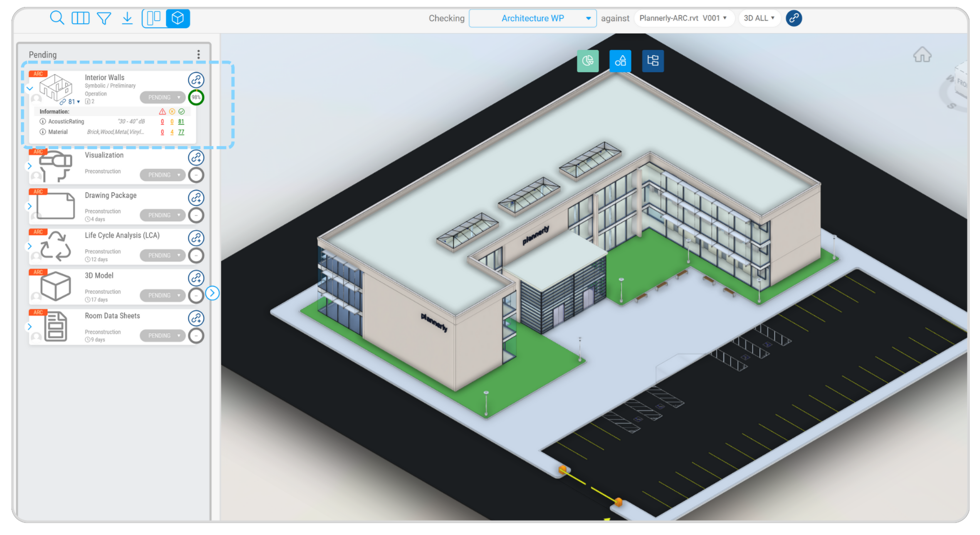Toggle the 3D cube view mode

(x=177, y=18)
